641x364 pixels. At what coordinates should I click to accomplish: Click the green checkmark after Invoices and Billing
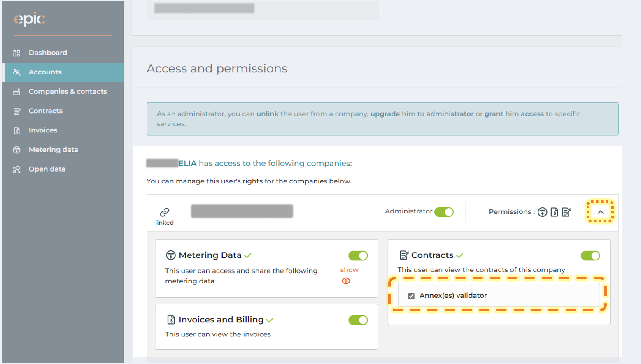[x=270, y=320]
